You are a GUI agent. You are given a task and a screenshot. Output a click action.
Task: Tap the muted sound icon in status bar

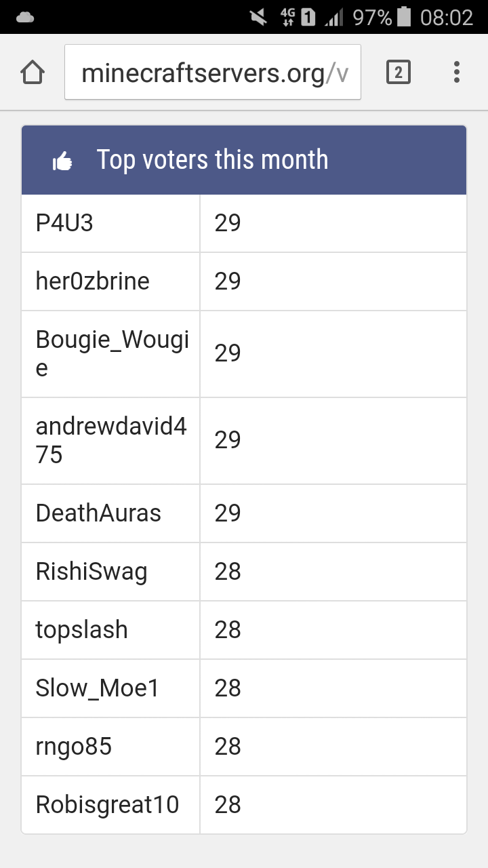coord(258,17)
